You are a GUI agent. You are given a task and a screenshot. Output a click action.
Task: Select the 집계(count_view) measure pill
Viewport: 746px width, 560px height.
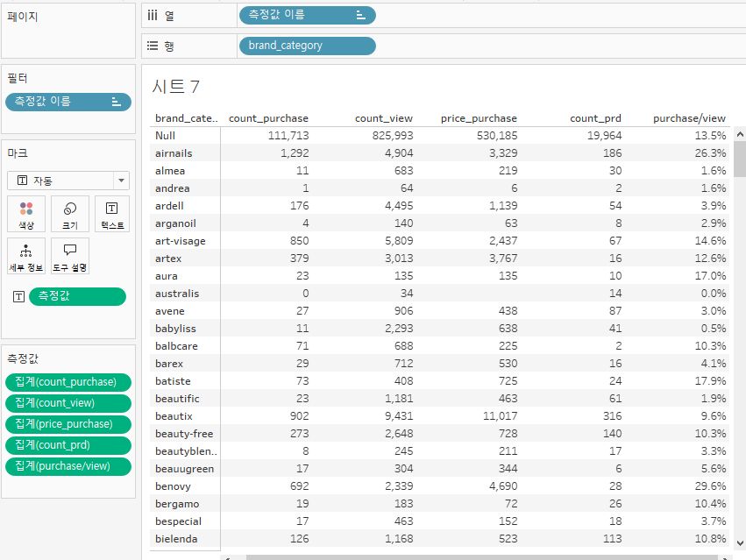[x=68, y=403]
